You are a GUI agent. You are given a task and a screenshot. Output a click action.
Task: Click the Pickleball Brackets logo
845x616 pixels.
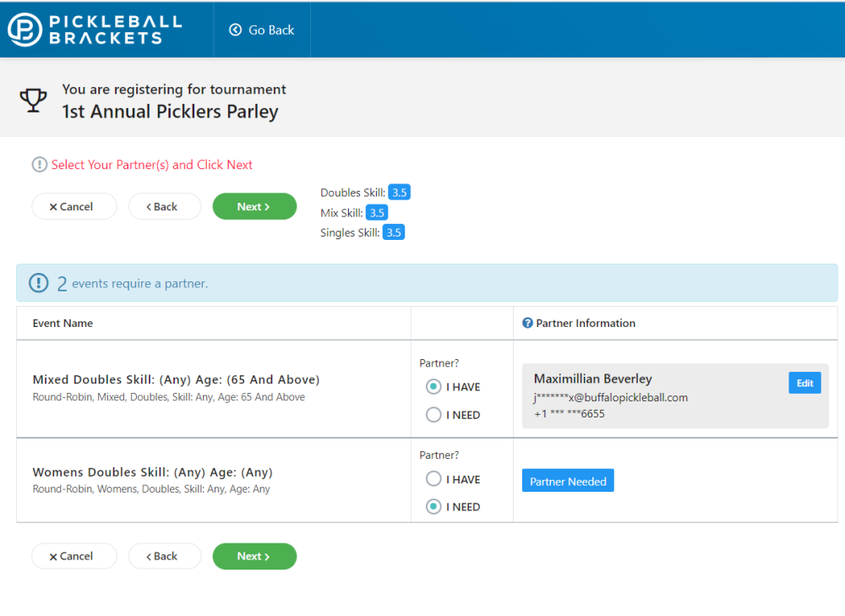(x=95, y=30)
